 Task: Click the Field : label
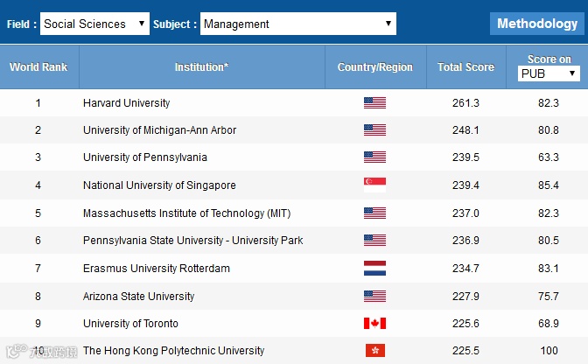click(22, 24)
